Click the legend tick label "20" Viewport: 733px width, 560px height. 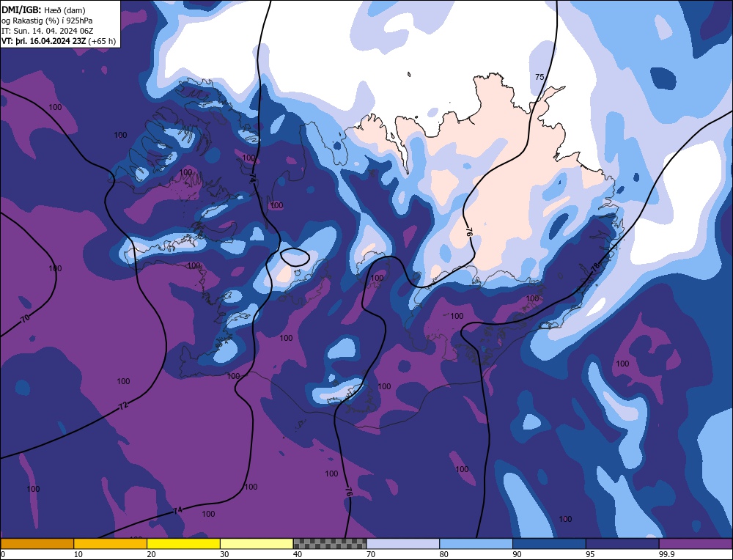pyautogui.click(x=151, y=554)
